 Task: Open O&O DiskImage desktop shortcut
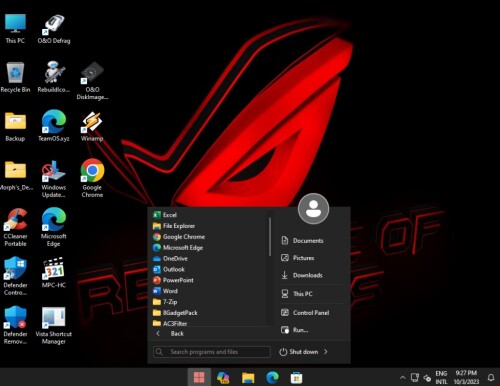pos(92,81)
